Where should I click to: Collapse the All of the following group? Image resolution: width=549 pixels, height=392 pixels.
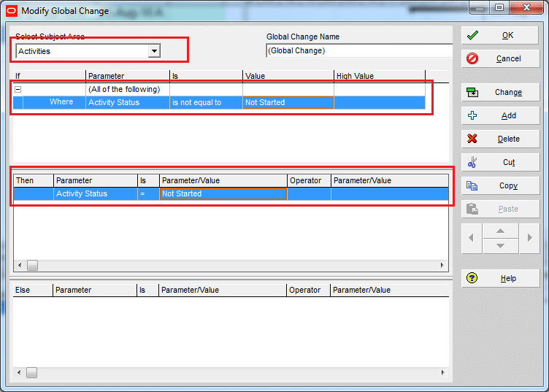tap(18, 90)
